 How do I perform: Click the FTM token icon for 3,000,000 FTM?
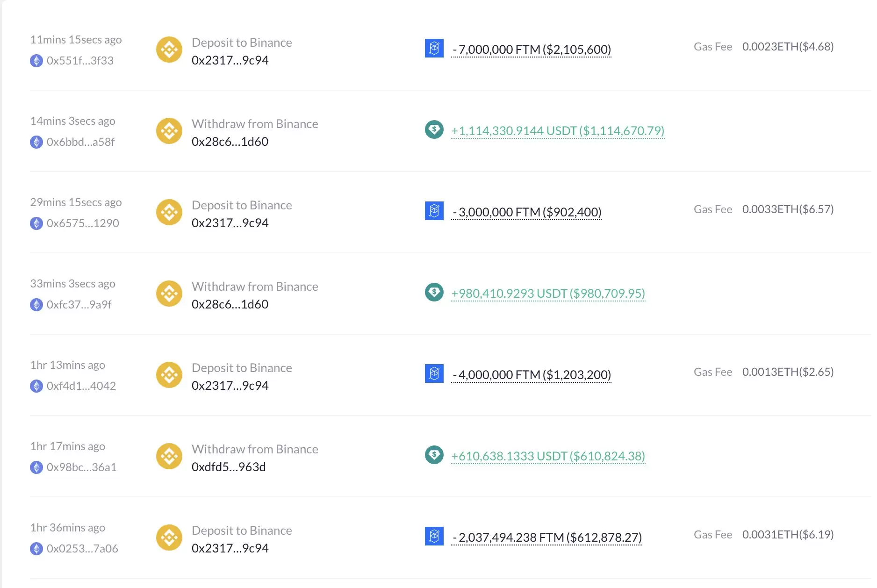point(434,211)
